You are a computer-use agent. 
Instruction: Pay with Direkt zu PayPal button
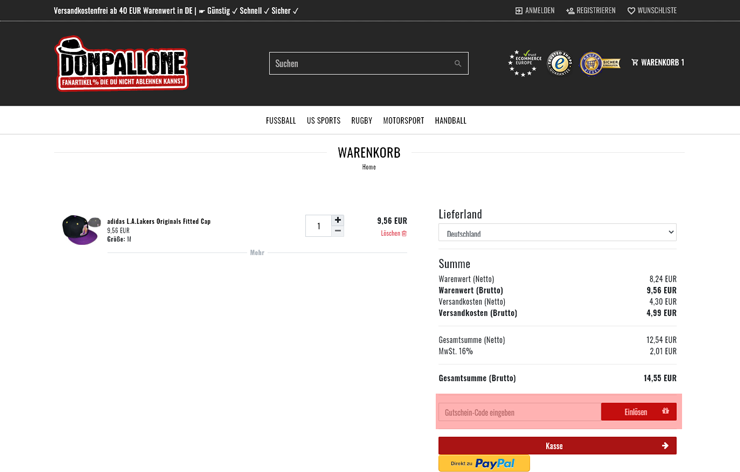tap(484, 464)
